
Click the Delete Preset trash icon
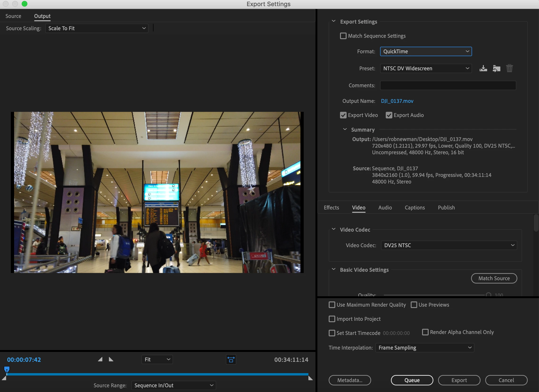click(509, 68)
